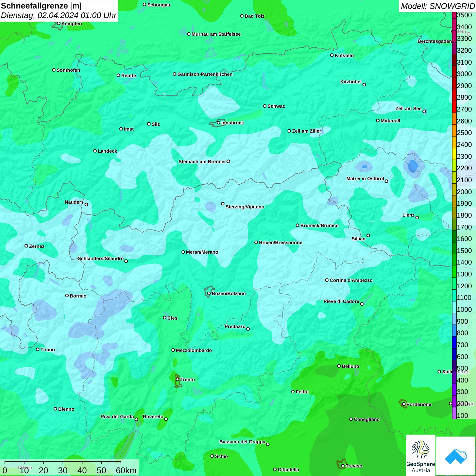Image resolution: width=476 pixels, height=476 pixels.
Task: Click the 'Sillian' label
Action: 358,239
